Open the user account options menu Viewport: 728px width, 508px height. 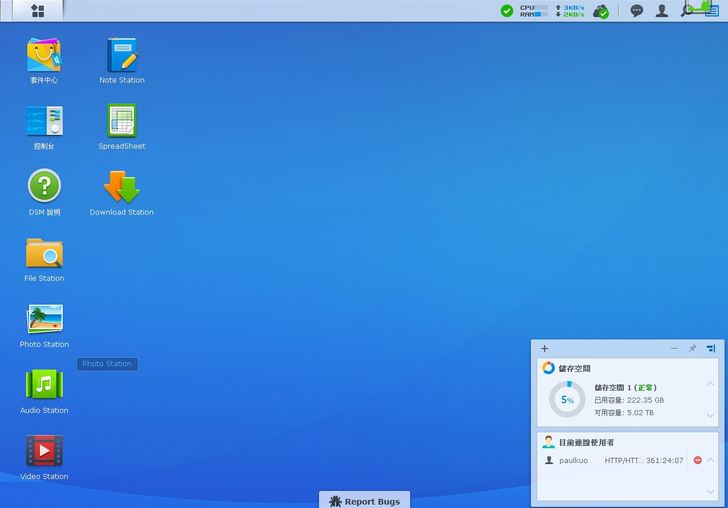tap(662, 11)
